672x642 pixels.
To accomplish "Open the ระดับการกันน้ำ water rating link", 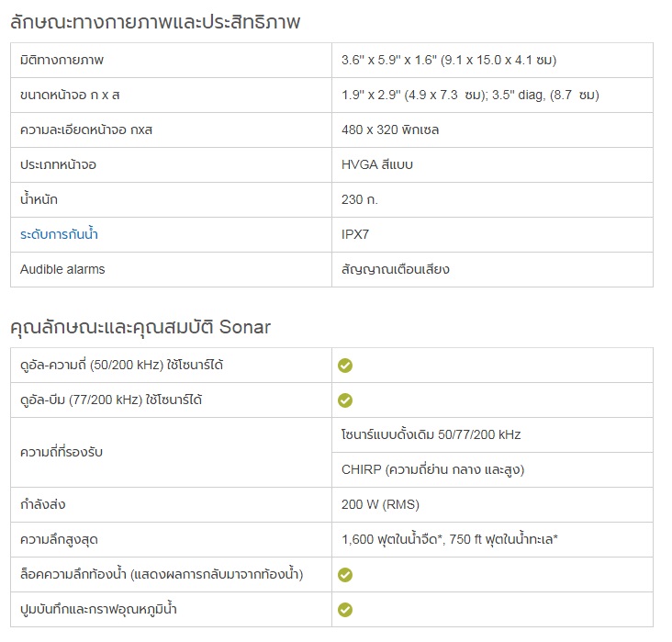I will pyautogui.click(x=59, y=234).
